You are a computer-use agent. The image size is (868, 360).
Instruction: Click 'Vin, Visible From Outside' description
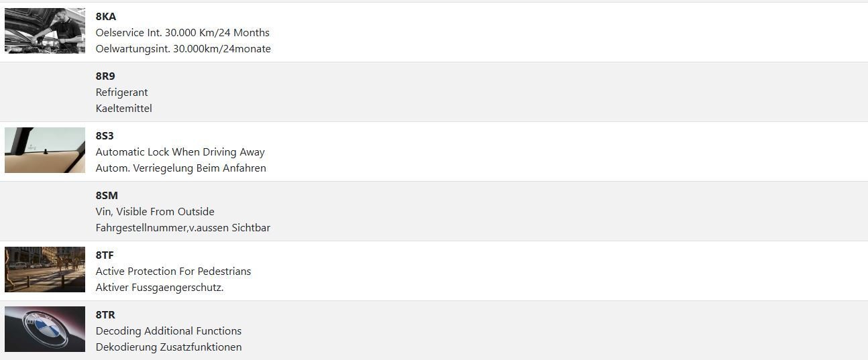[x=155, y=212]
